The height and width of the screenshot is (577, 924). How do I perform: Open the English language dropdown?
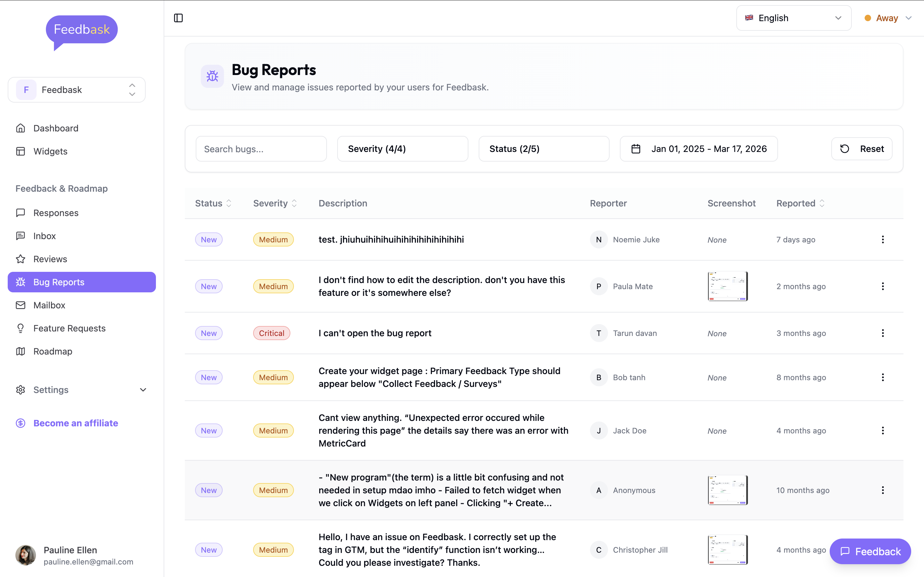(794, 18)
